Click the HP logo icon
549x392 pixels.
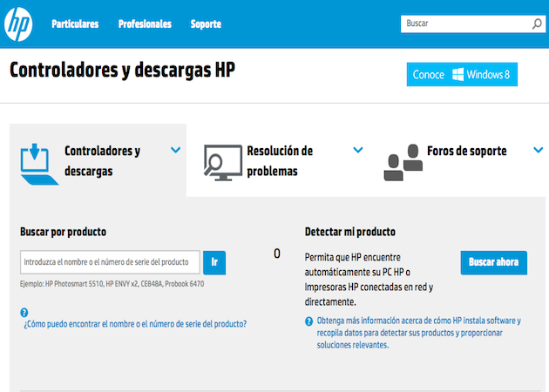coord(18,24)
